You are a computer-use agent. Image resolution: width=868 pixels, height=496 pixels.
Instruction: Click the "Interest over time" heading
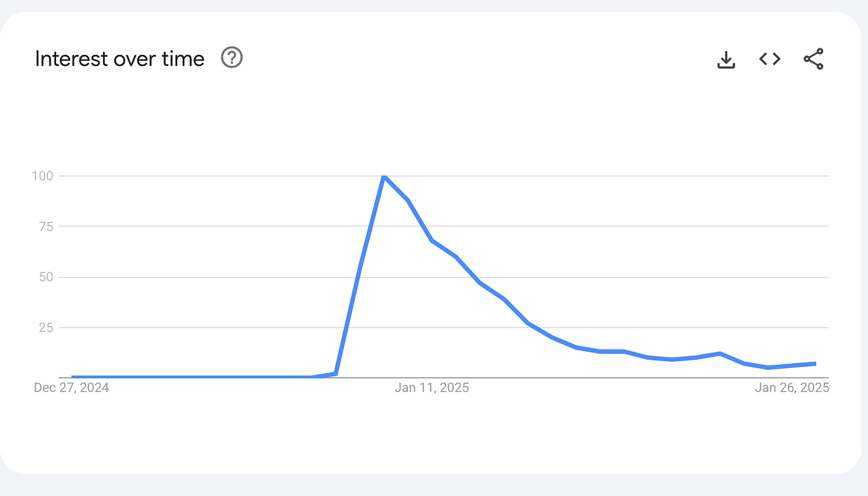click(119, 58)
